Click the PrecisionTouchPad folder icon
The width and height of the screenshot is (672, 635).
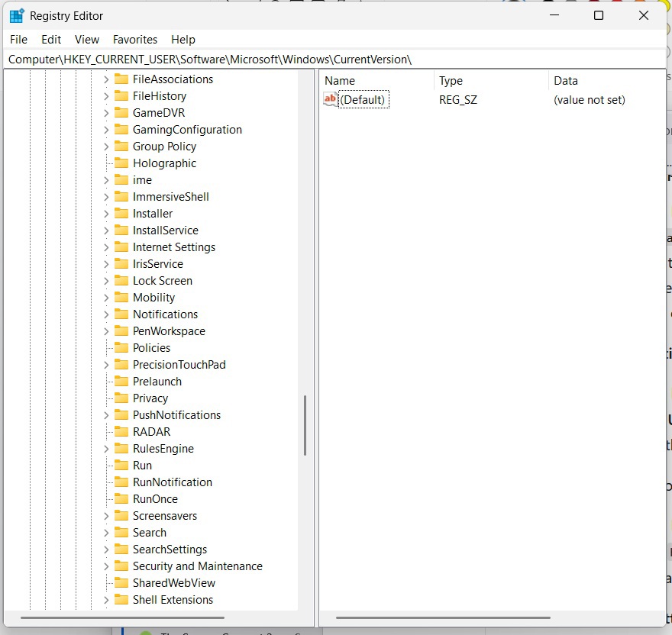coord(121,365)
